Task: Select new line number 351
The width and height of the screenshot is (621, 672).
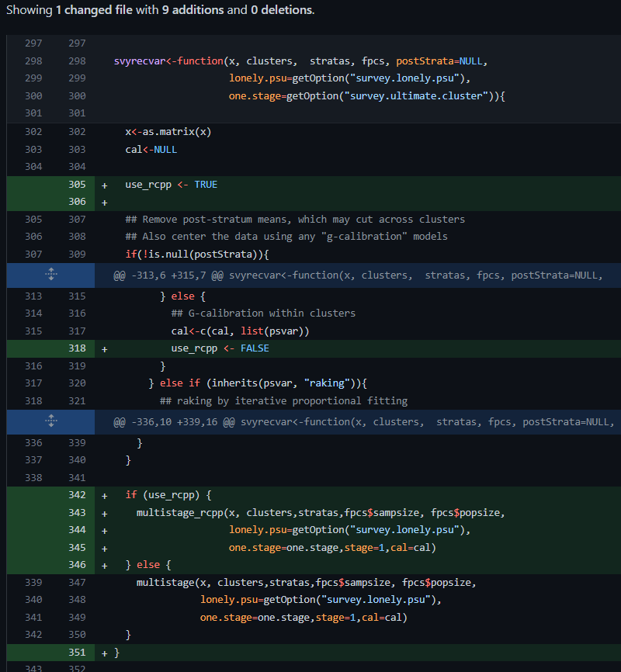Action: (x=77, y=653)
